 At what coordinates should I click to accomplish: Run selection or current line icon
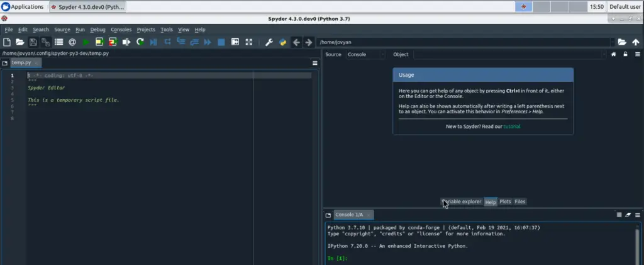126,42
